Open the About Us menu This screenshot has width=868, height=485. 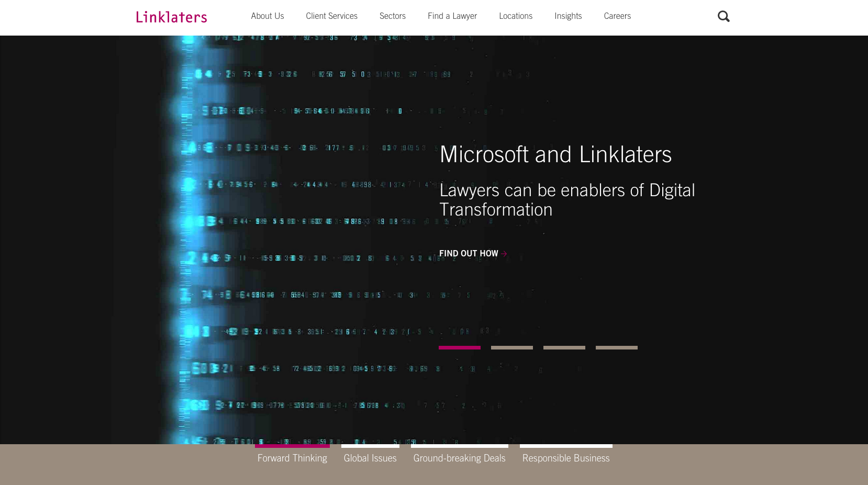pos(267,16)
